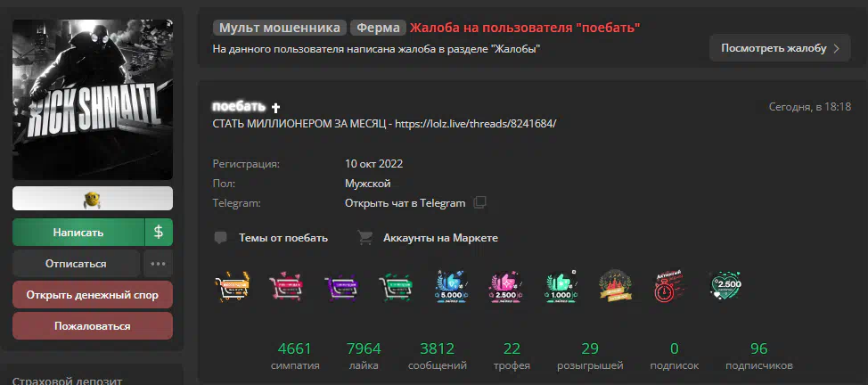
Task: Click the orange shopping cart trophy
Action: tap(232, 286)
